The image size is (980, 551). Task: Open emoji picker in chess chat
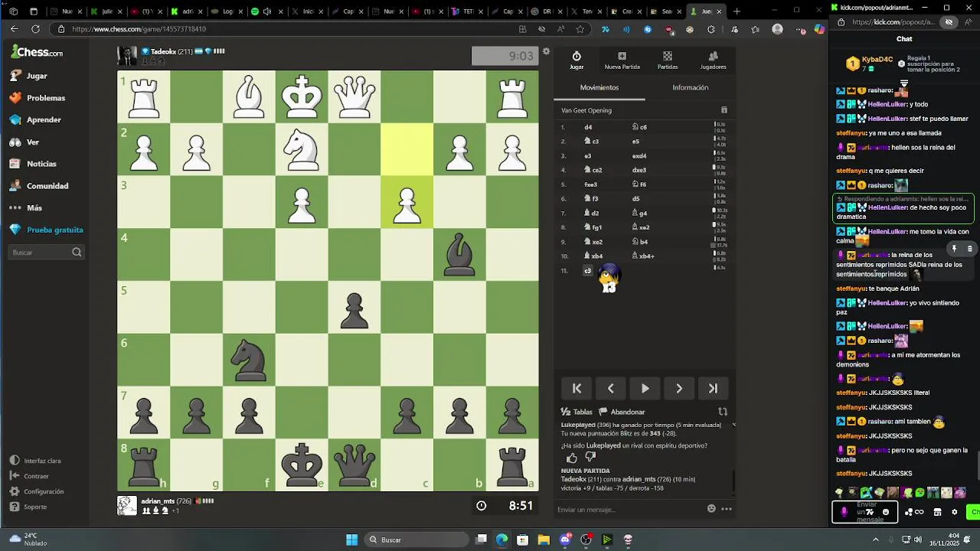tap(711, 509)
